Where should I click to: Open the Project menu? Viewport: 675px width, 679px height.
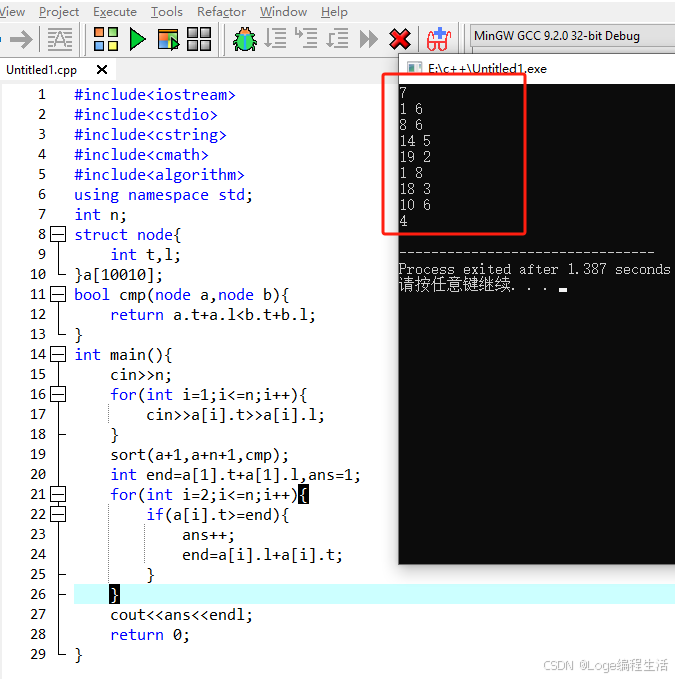pos(59,12)
